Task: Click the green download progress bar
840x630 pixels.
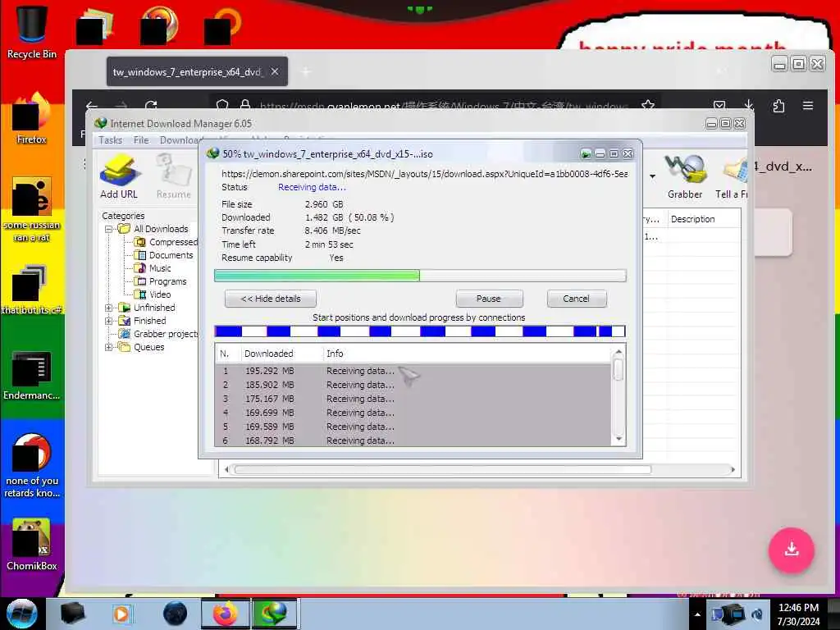Action: pyautogui.click(x=420, y=276)
